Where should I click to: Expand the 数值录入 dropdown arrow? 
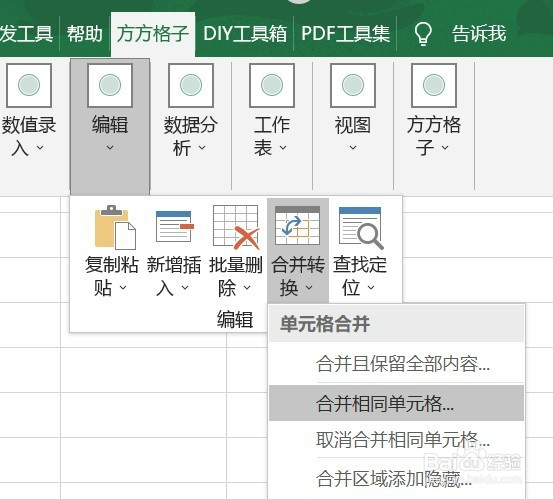(40, 147)
